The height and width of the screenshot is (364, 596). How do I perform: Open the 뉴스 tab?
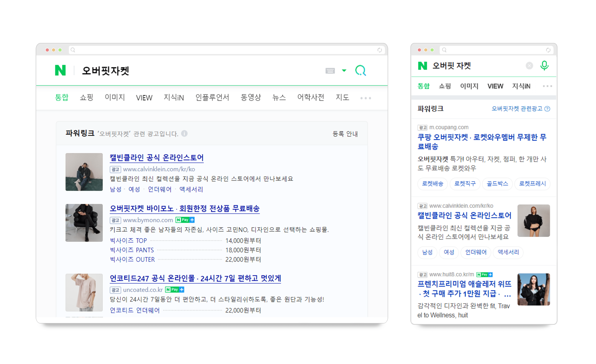279,97
